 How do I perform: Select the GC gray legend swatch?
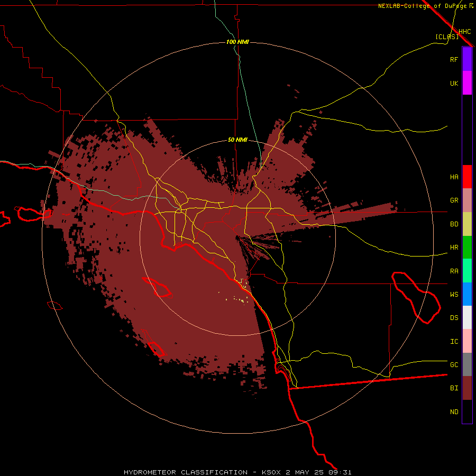click(x=467, y=364)
